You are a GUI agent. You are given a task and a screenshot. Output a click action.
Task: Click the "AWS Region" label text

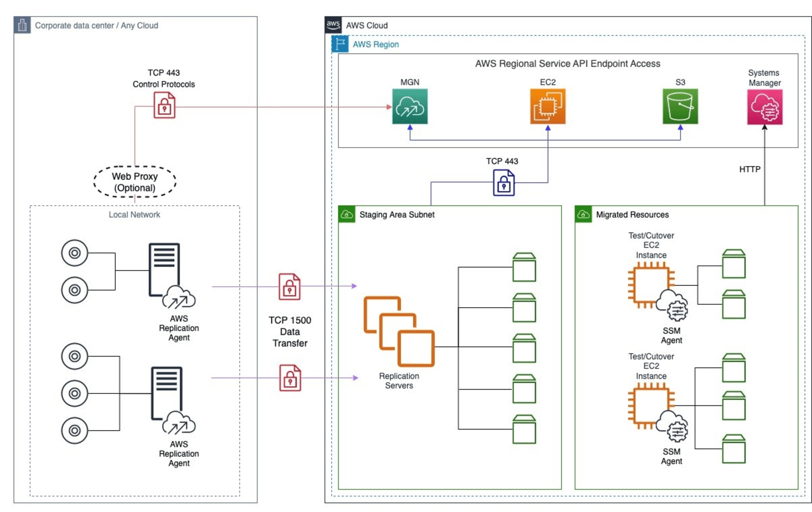(376, 45)
